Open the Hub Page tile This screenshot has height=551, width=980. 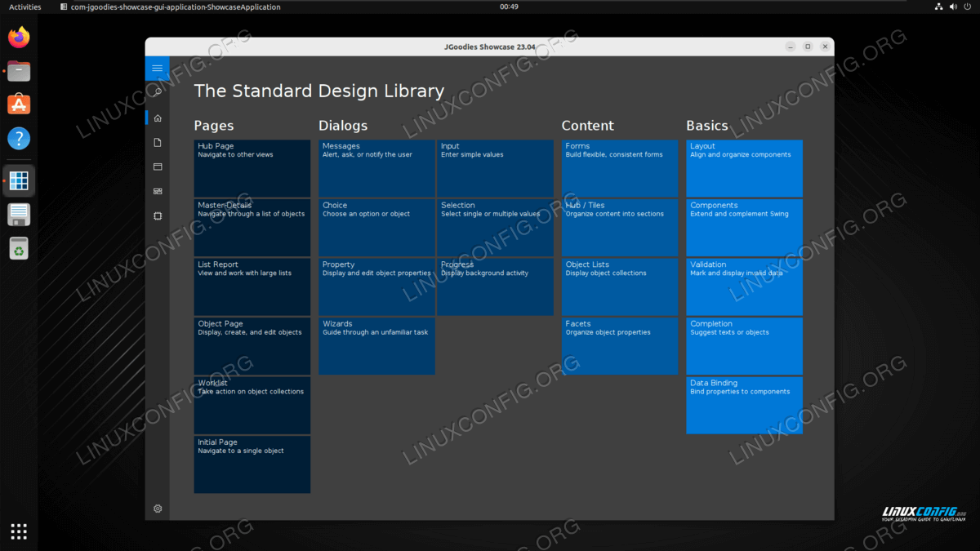tap(252, 169)
